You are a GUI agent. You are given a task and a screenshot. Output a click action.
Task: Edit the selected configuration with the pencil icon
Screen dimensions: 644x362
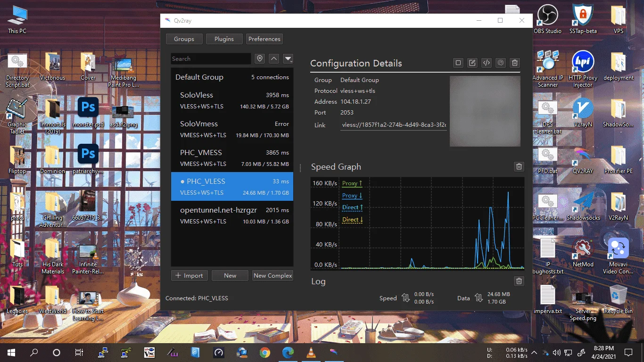(x=472, y=63)
